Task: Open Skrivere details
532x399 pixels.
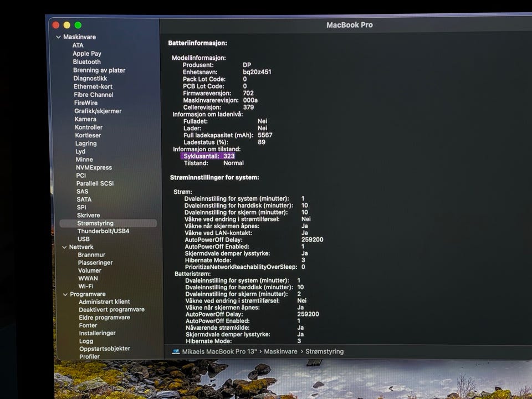Action: 88,216
